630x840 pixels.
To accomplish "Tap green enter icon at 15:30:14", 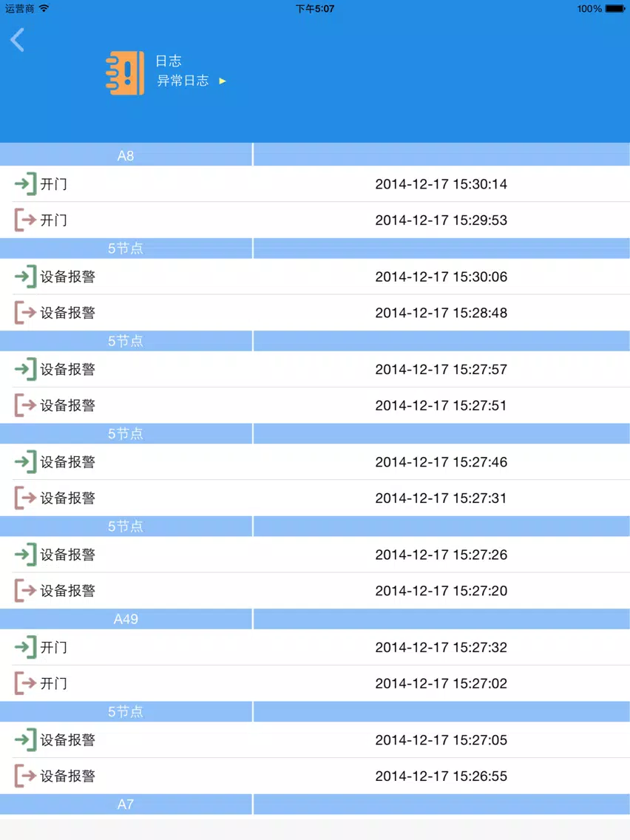I will [x=25, y=183].
